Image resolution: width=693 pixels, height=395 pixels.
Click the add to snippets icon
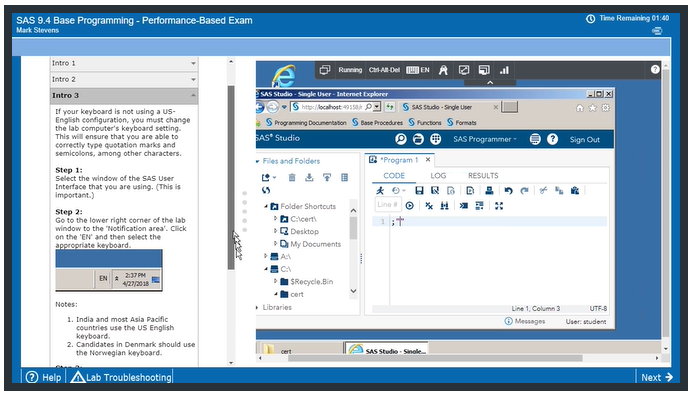point(470,190)
